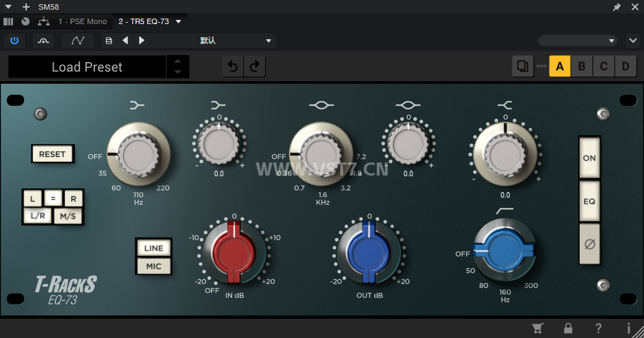Select preset slot A
644x338 pixels.
tap(560, 66)
